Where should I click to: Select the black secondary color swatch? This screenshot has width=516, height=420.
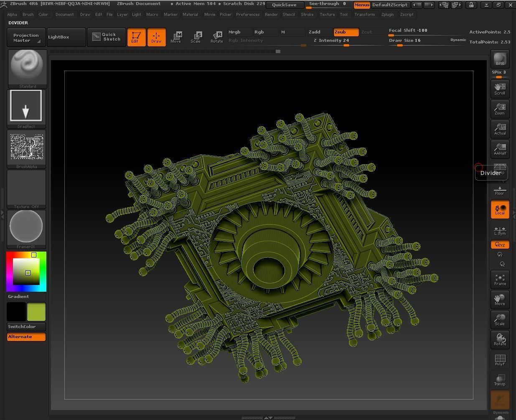click(x=16, y=312)
